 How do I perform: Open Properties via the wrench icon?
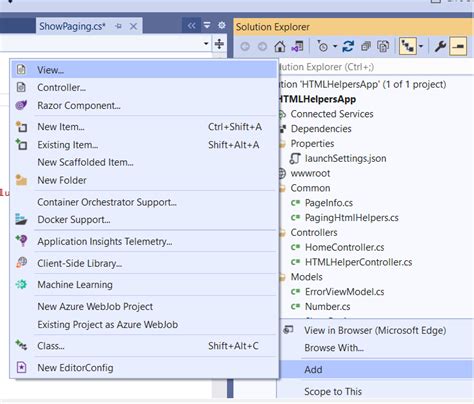pos(440,46)
